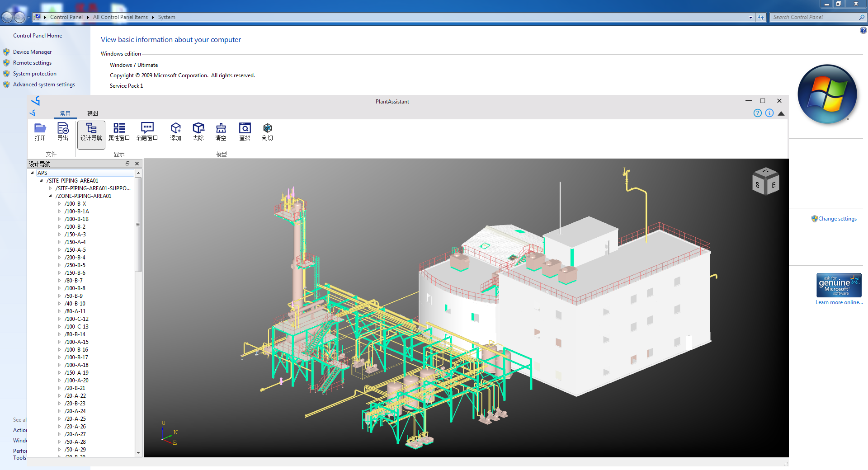Toggle the 设计导航 design navigator button

tap(91, 134)
